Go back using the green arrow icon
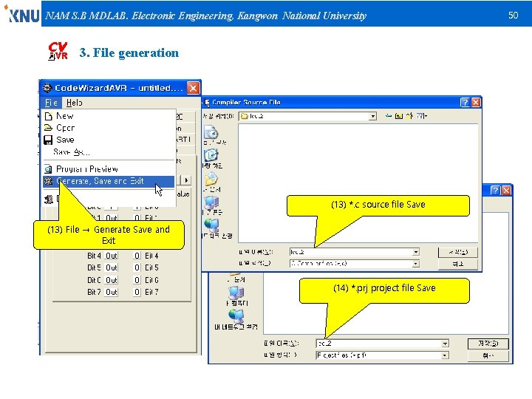The width and height of the screenshot is (532, 399). coord(389,116)
